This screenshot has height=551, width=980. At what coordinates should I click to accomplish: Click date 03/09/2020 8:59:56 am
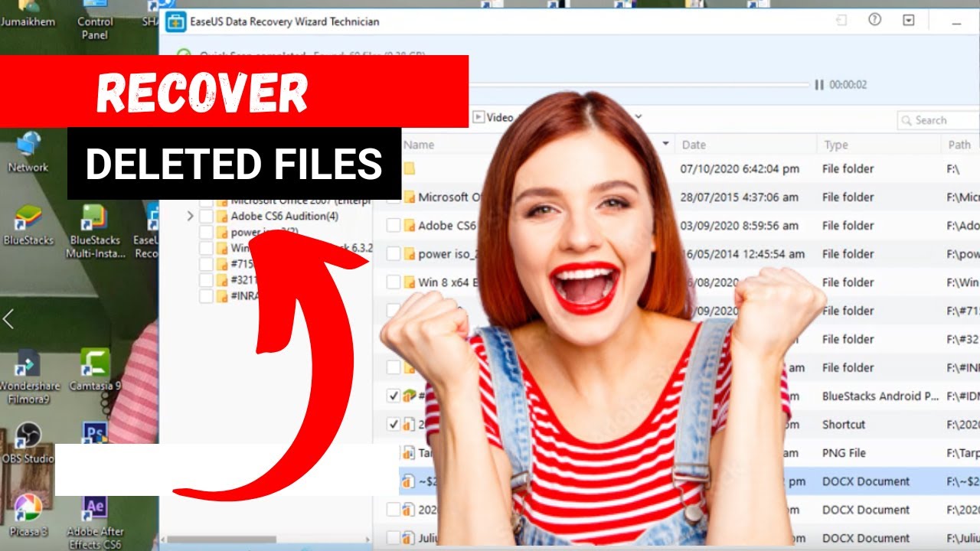(x=740, y=226)
